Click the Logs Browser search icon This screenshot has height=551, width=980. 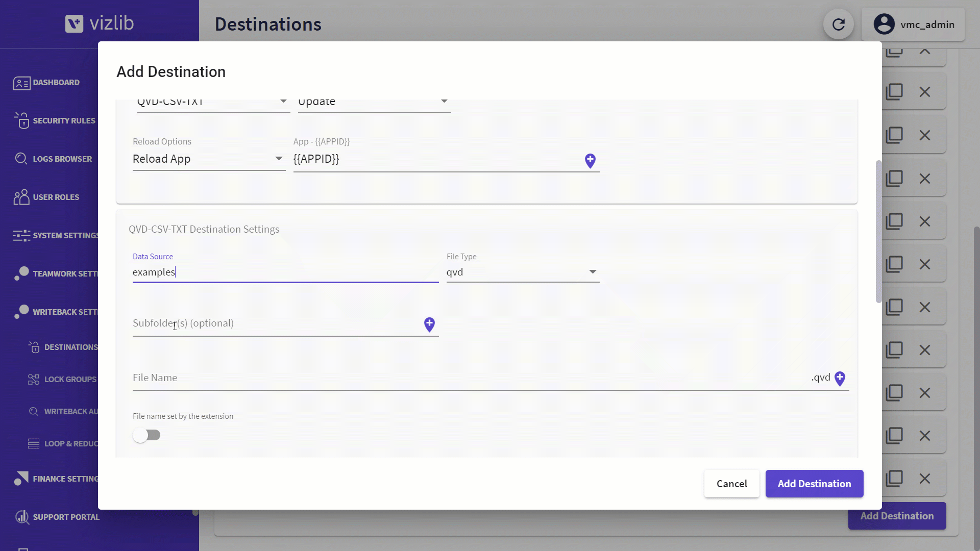(21, 159)
